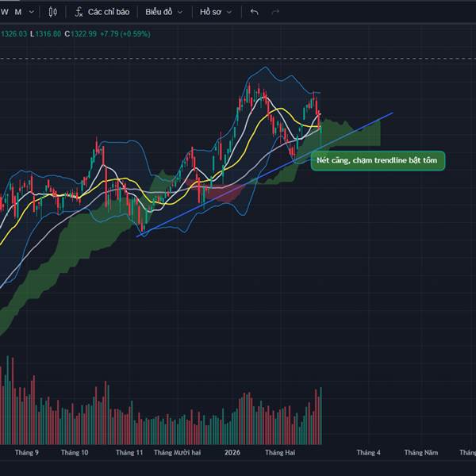Viewport: 476px width, 476px height.
Task: Open the Biểu đồ dropdown
Action: (163, 12)
